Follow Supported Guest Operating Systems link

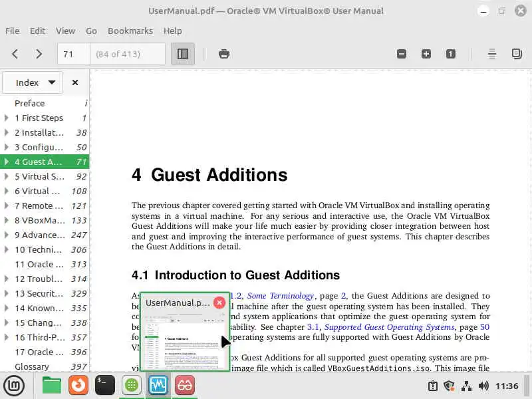coord(389,327)
